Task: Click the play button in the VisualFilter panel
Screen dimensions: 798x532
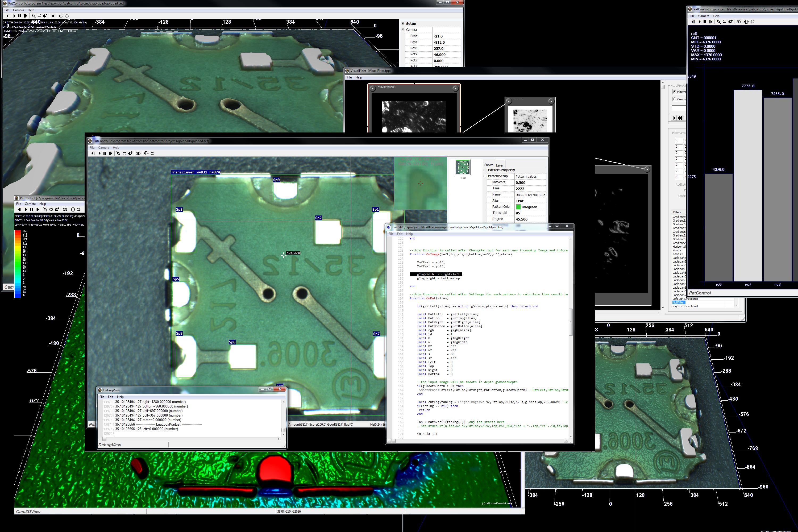Action: pos(674,118)
